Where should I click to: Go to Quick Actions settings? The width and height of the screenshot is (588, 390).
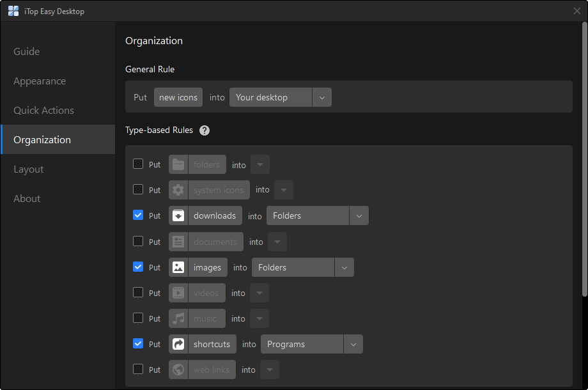[58, 110]
